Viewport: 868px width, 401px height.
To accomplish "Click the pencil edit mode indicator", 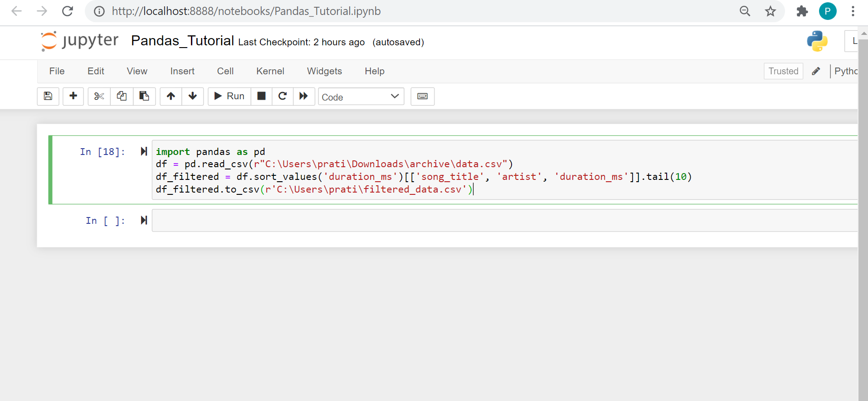I will pyautogui.click(x=816, y=71).
